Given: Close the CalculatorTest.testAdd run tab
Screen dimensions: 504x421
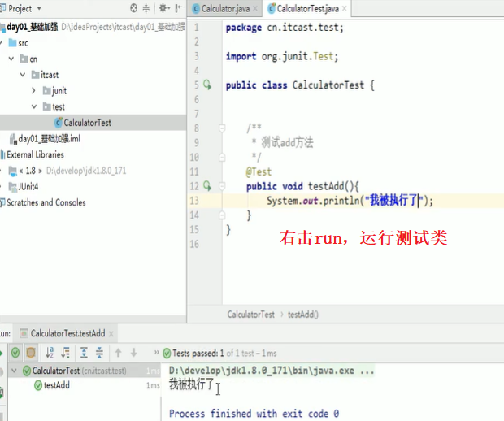Looking at the screenshot, I should [111, 334].
